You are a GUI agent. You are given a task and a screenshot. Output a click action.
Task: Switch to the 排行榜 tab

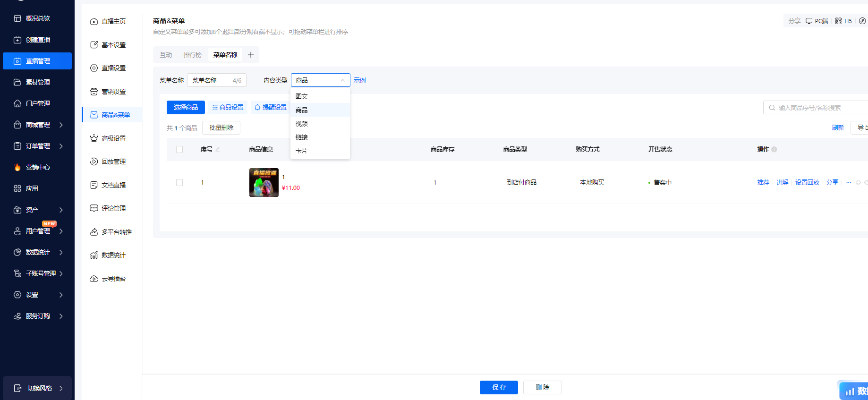pos(192,55)
